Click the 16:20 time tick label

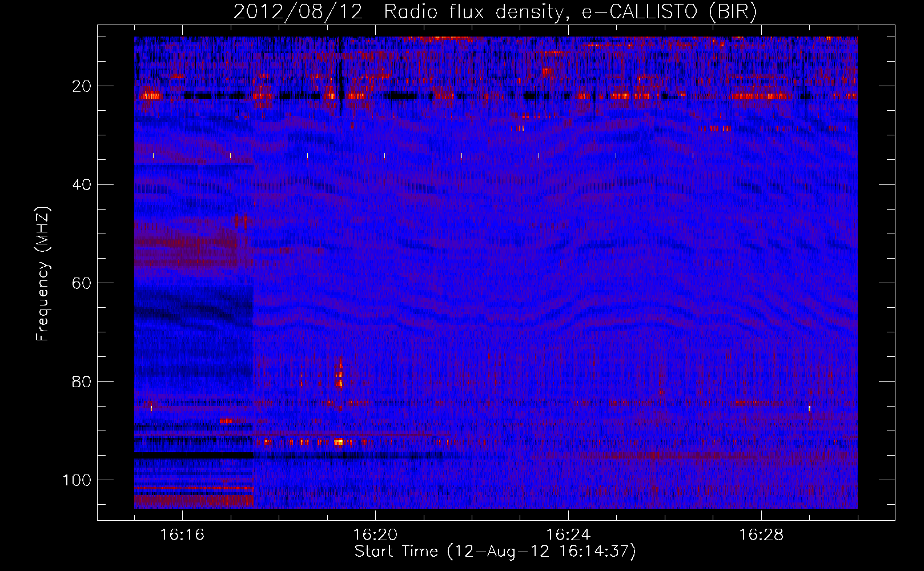[375, 535]
